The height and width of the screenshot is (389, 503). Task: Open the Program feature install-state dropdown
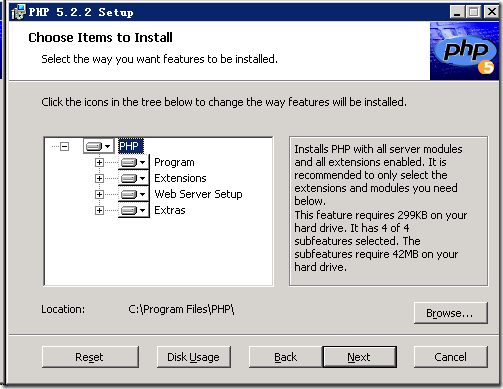[x=134, y=162]
